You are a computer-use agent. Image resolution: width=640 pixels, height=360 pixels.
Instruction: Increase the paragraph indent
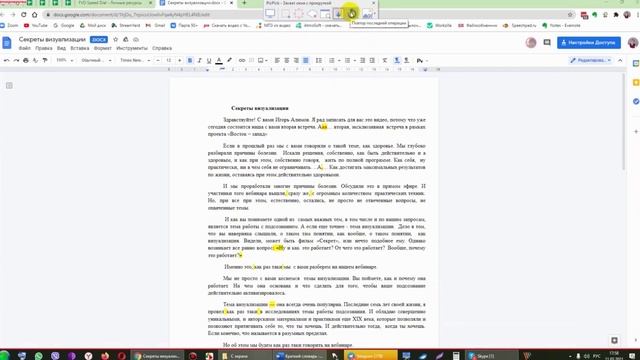point(372,60)
